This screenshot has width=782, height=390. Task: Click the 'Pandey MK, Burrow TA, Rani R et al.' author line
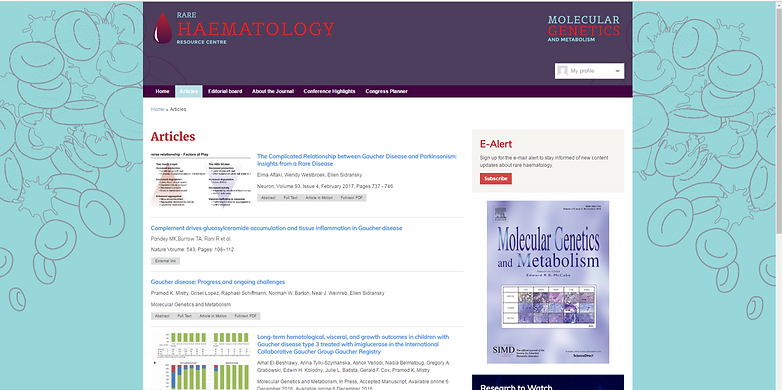(191, 239)
